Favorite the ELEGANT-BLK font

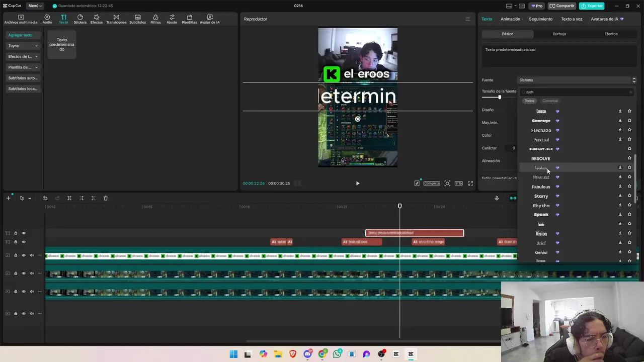pos(629,149)
